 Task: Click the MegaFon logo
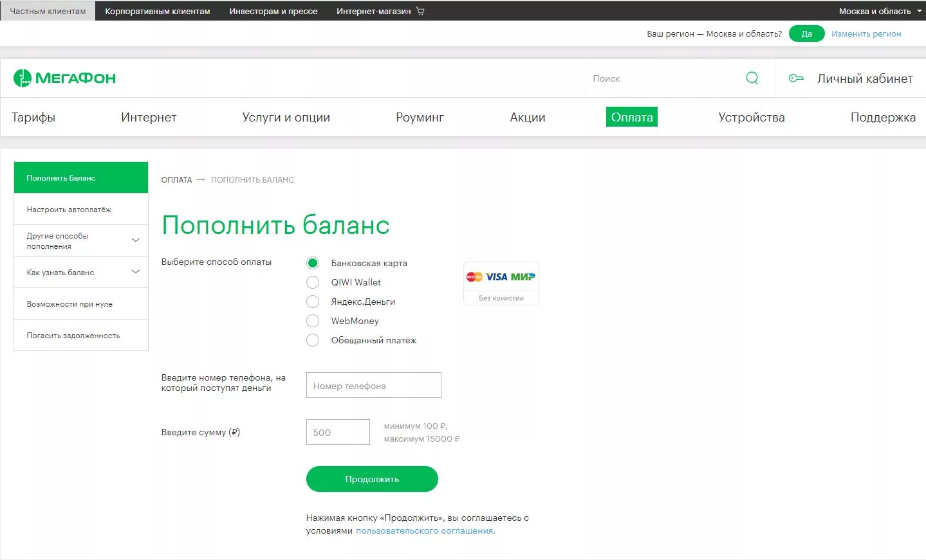[x=64, y=78]
